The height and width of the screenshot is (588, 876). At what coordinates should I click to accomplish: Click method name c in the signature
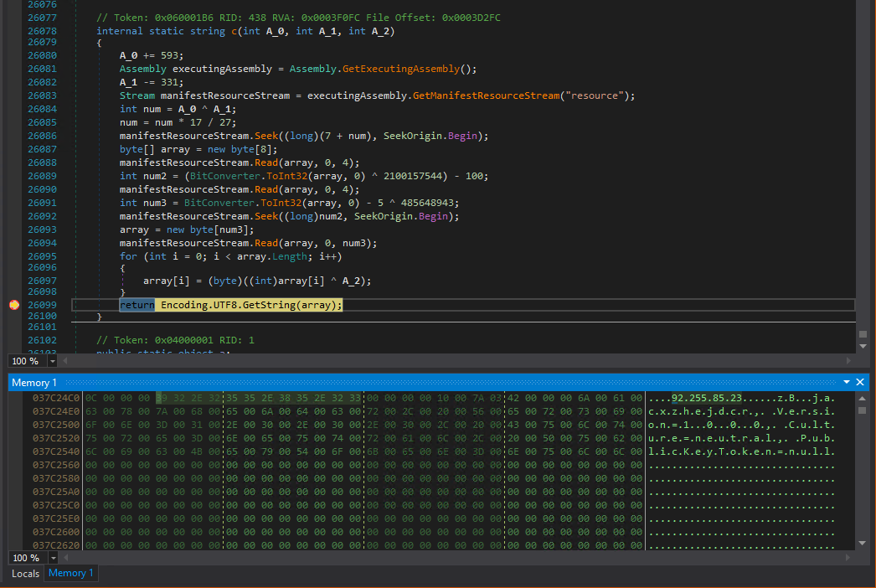tap(234, 31)
